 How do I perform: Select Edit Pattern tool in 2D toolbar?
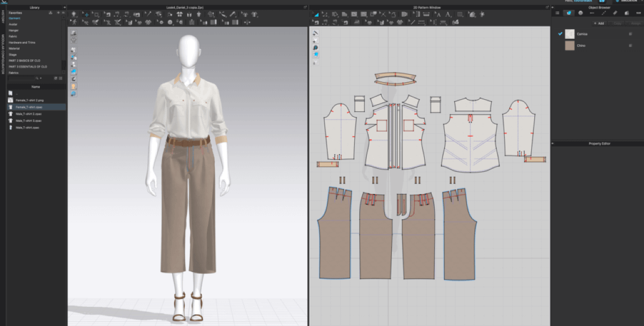[316, 14]
